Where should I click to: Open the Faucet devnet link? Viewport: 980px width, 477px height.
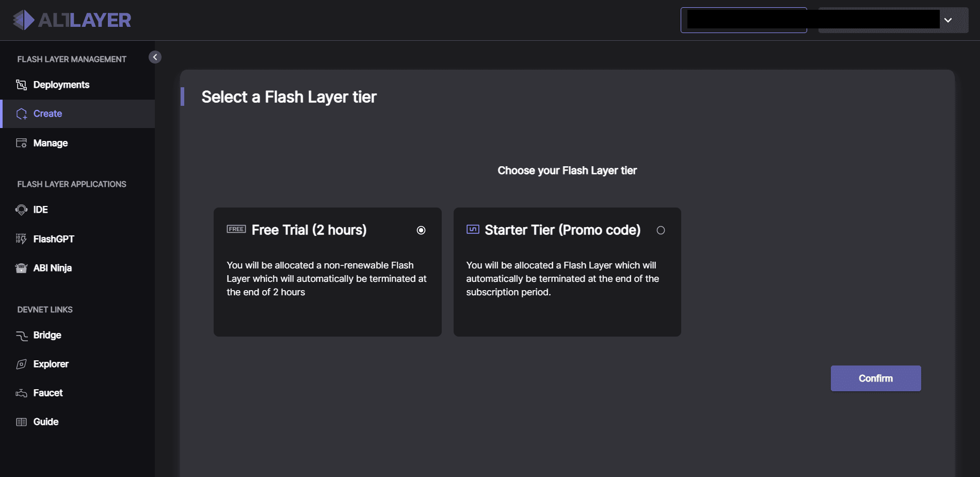(x=77, y=393)
